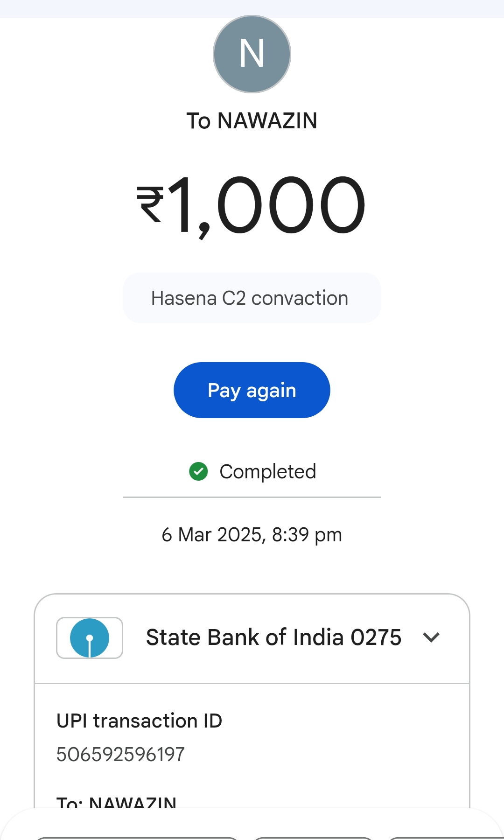Click the 6 Mar 2025 timestamp
Image resolution: width=504 pixels, height=840 pixels.
pos(252,535)
